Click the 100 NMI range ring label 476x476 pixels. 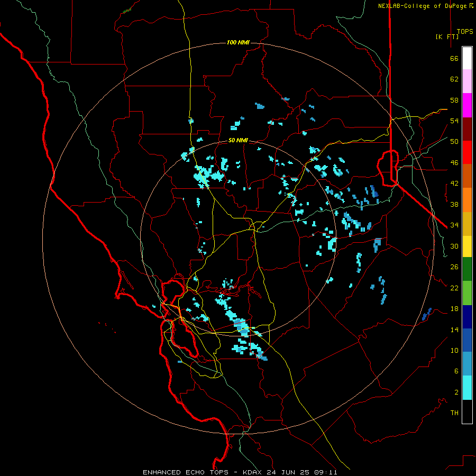tap(238, 42)
